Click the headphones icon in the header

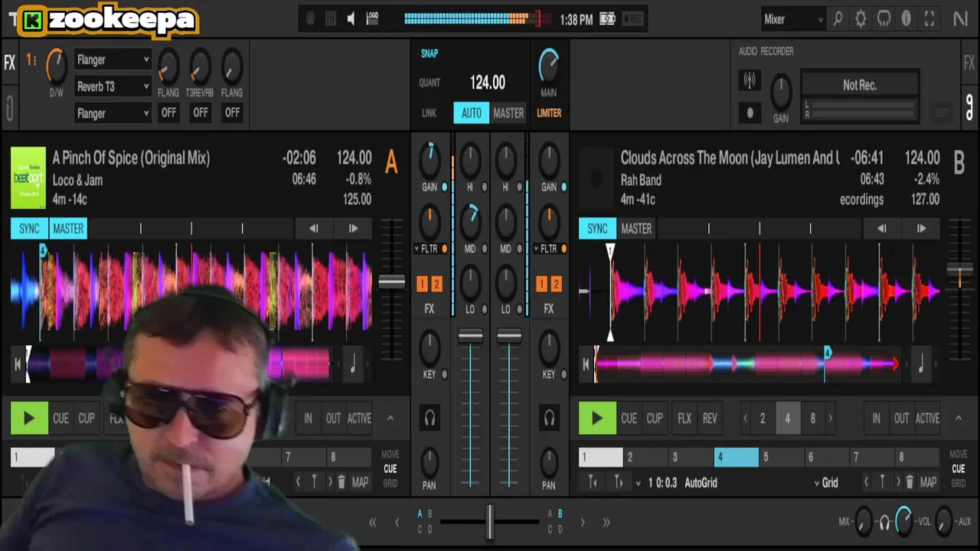pos(884,19)
